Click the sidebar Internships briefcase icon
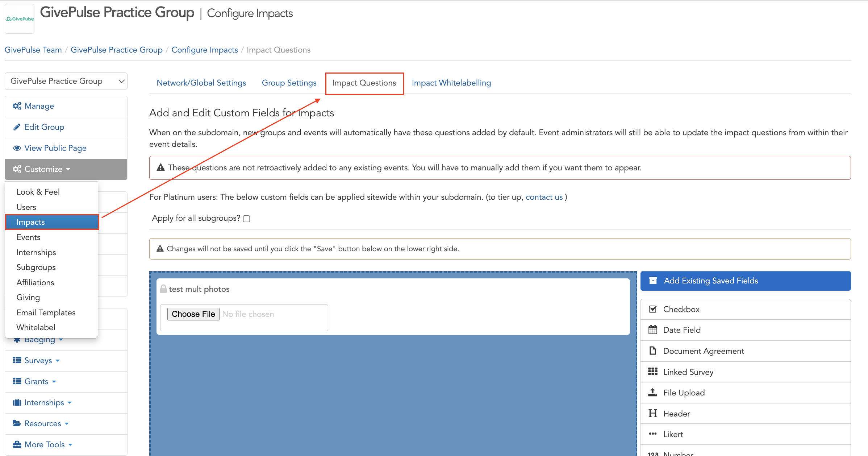 (x=17, y=402)
